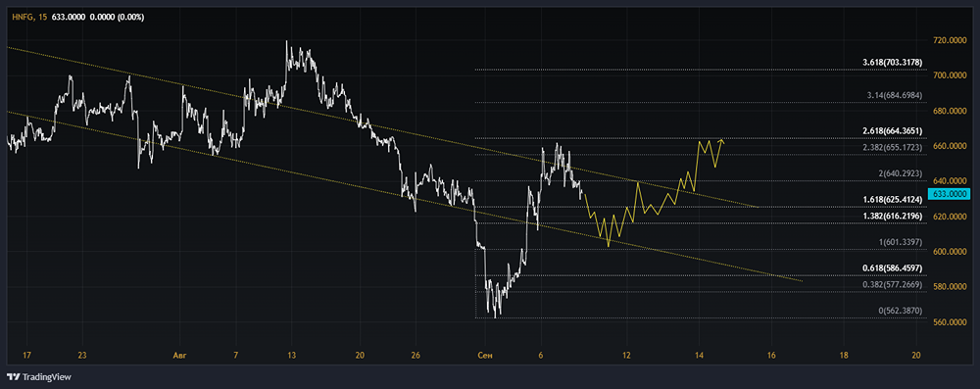This screenshot has width=980, height=389.
Task: Select the current price tag 633.0000
Action: pos(950,194)
